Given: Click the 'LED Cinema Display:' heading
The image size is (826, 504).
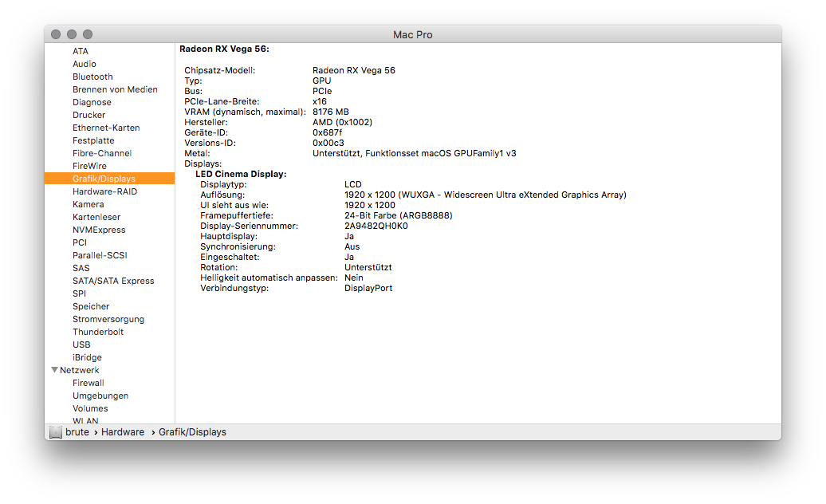Looking at the screenshot, I should (x=242, y=174).
